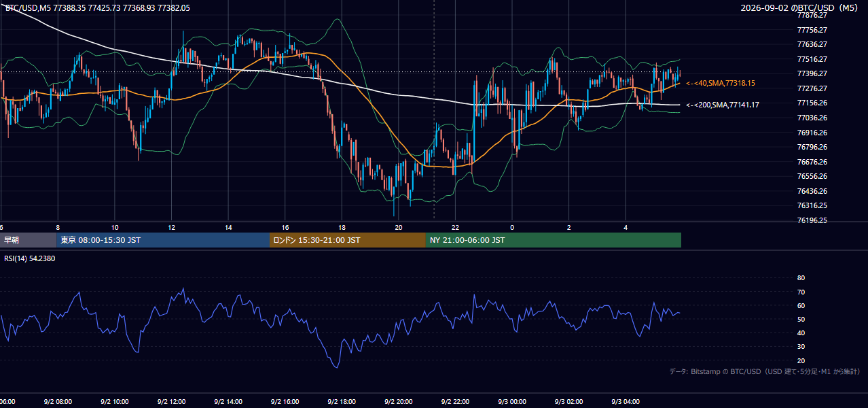868x408 pixels.
Task: Click the 9/2 10:00 time axis label
Action: pyautogui.click(x=114, y=402)
